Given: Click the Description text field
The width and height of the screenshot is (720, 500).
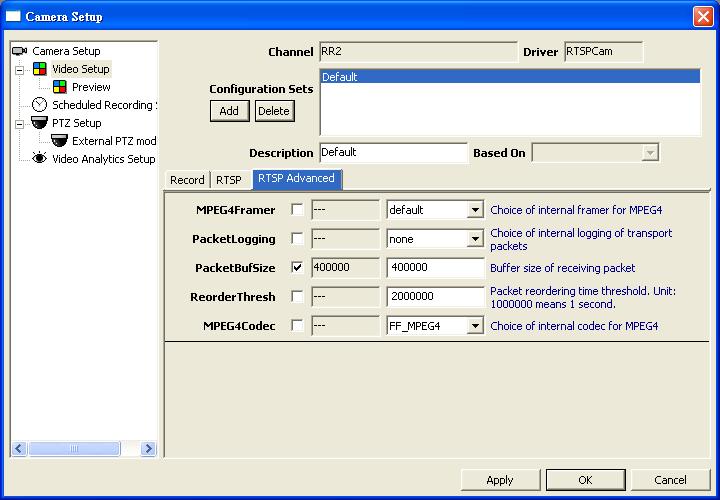Looking at the screenshot, I should (x=392, y=153).
